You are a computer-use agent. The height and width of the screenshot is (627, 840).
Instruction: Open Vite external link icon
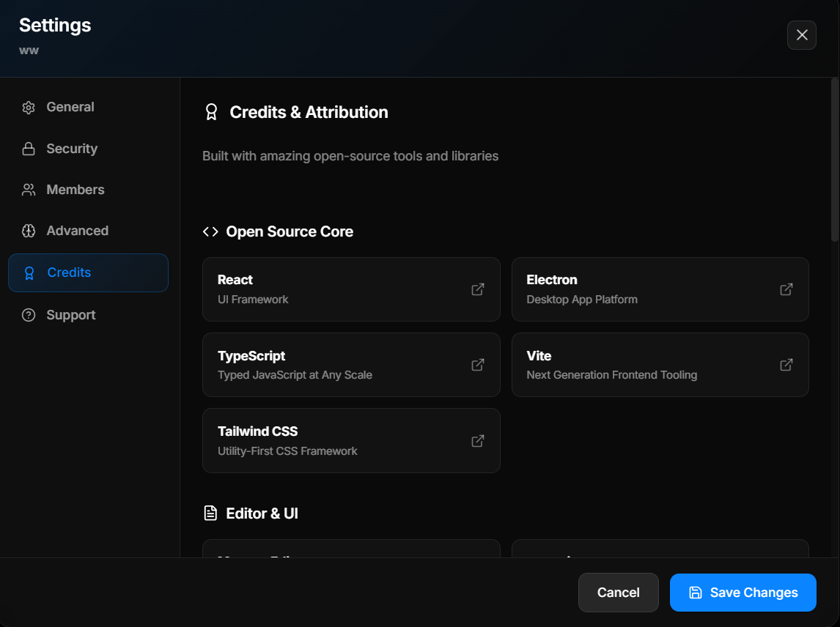(x=786, y=365)
